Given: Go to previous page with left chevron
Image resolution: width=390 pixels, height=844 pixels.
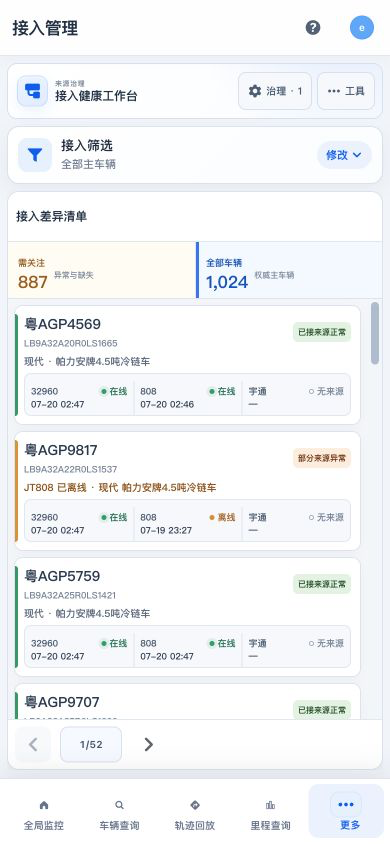Looking at the screenshot, I should [33, 744].
